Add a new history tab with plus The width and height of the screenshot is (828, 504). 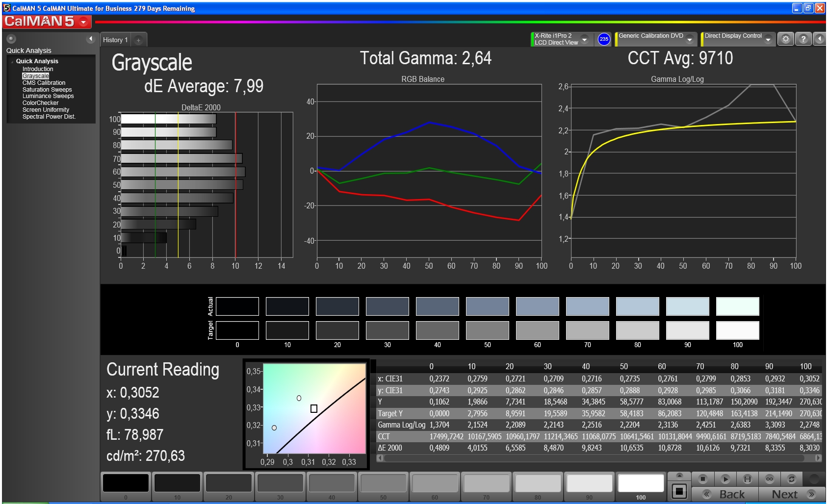(x=138, y=40)
